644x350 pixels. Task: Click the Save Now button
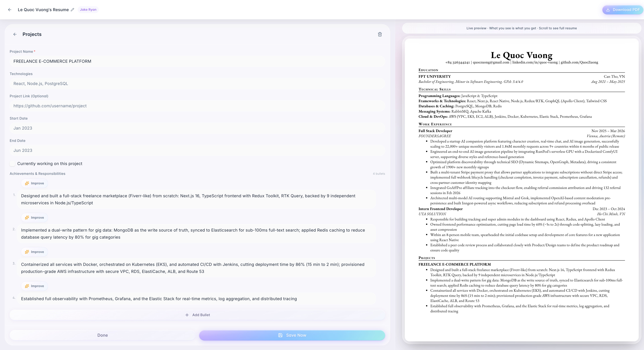point(292,335)
